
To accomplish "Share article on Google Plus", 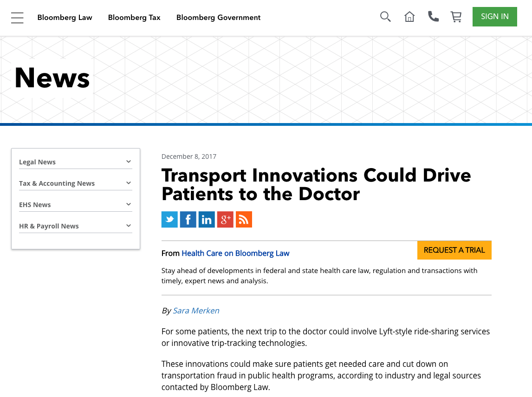I will (225, 219).
